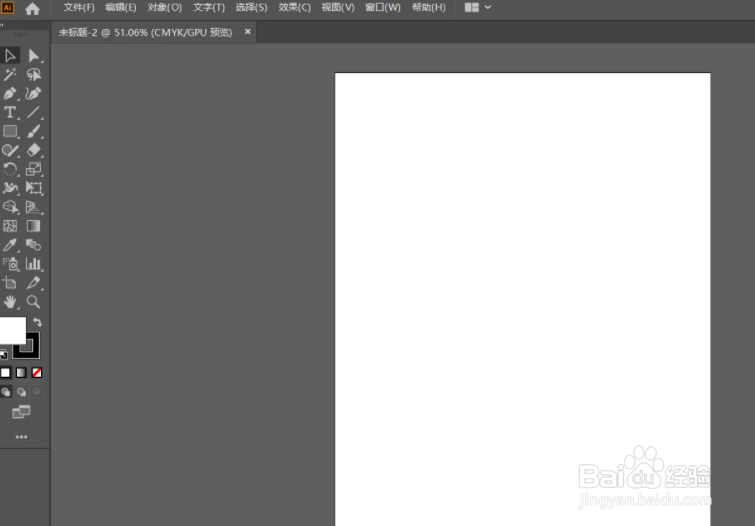Select the Curvature tool
The image size is (755, 526).
tap(33, 93)
